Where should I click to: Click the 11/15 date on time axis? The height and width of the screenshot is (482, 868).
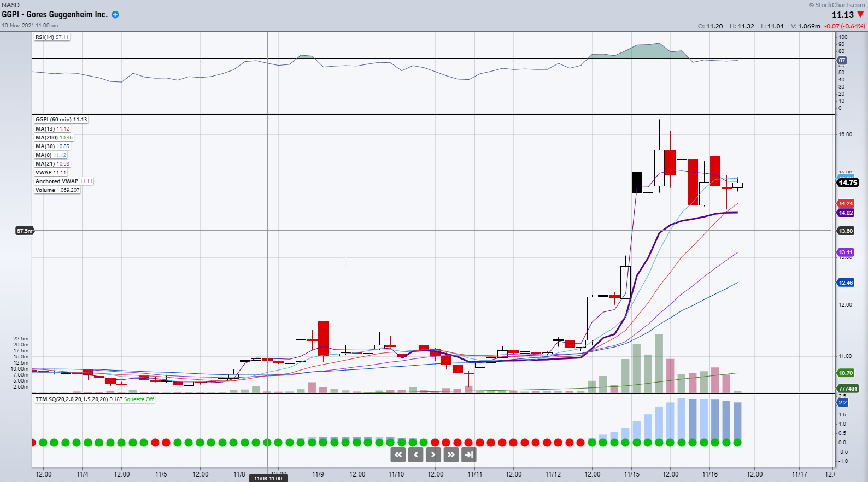(x=632, y=474)
